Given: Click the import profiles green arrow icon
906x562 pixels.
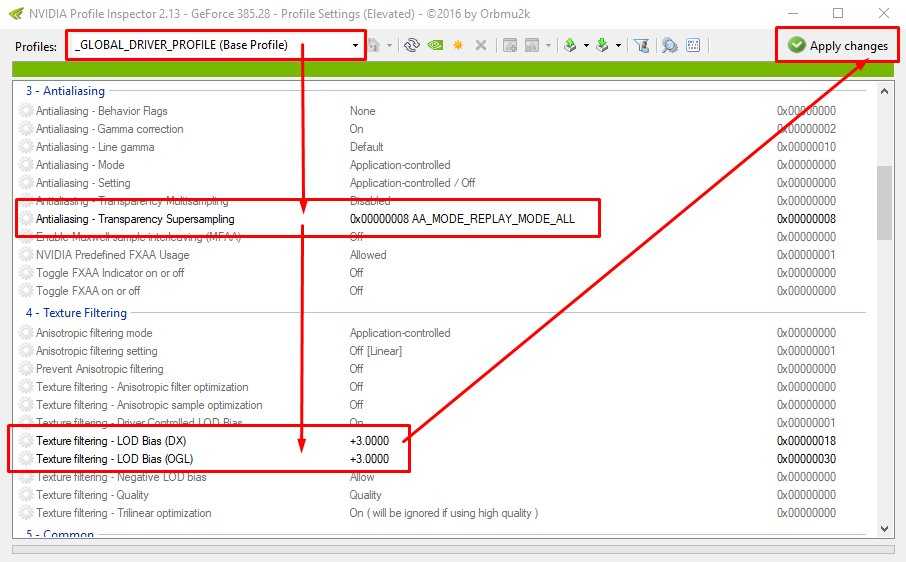Looking at the screenshot, I should coord(603,46).
